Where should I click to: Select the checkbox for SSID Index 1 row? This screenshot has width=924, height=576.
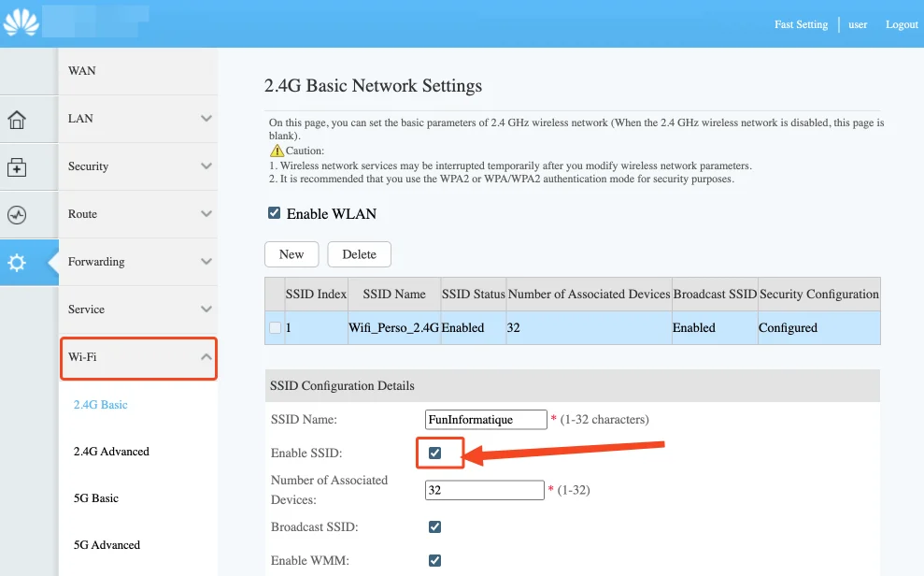[x=274, y=327]
